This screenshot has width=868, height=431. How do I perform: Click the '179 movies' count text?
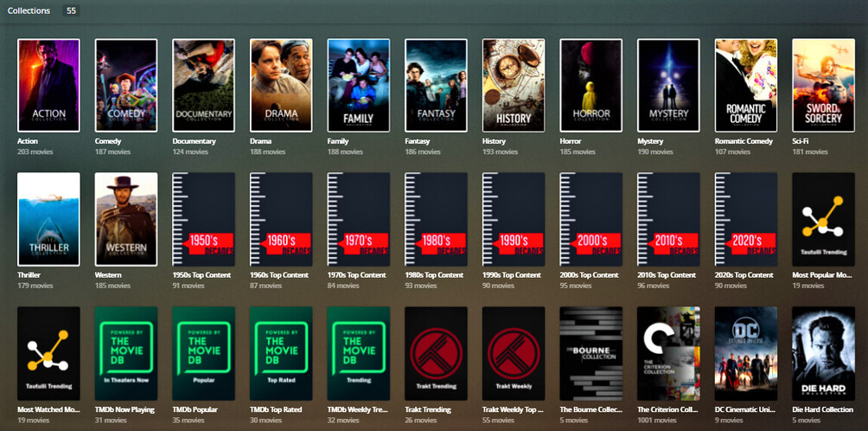click(35, 286)
